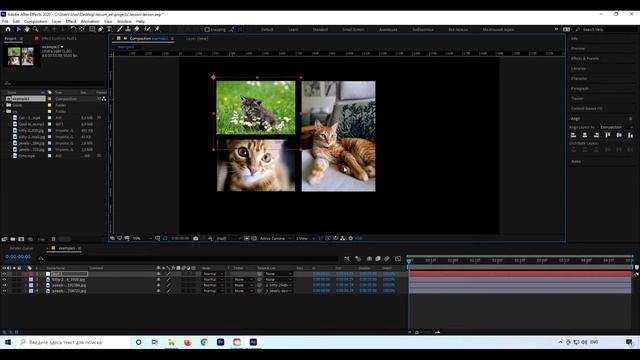The image size is (640, 360).
Task: Toggle Transparency Grid button in viewer
Action: (254, 238)
